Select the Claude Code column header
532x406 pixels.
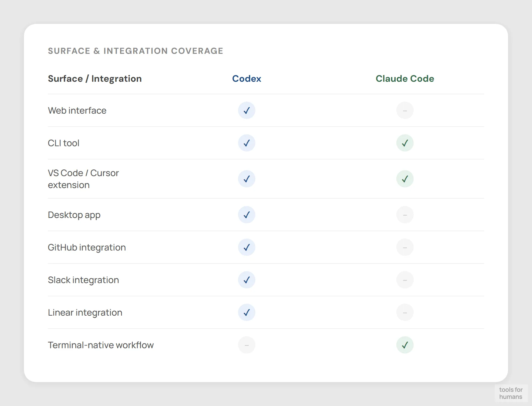[x=405, y=79]
